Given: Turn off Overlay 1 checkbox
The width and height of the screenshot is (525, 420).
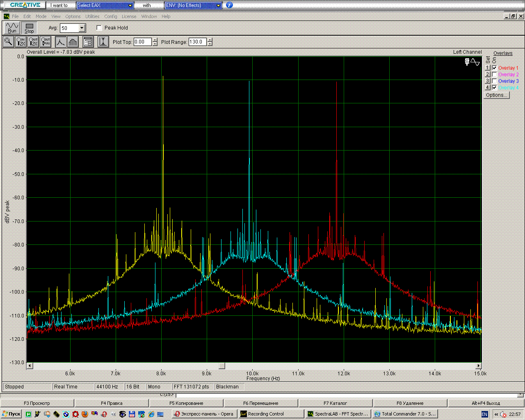Looking at the screenshot, I should pyautogui.click(x=495, y=68).
